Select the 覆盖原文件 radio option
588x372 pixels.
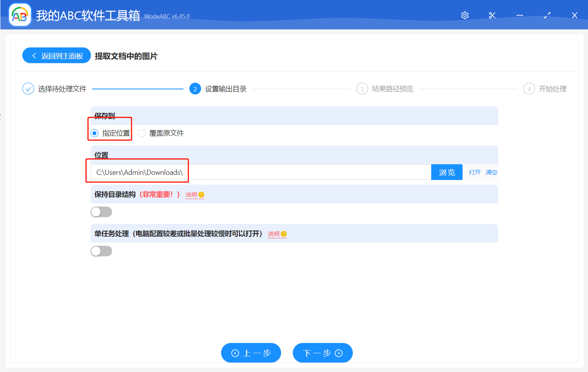coord(141,133)
